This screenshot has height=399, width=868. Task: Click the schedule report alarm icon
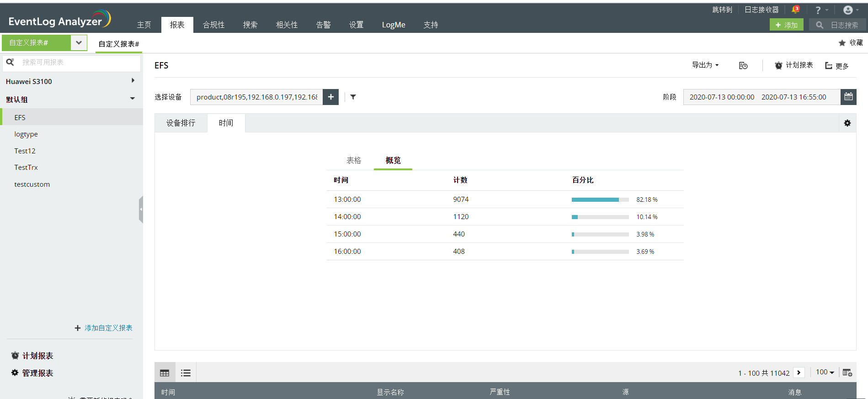point(778,65)
